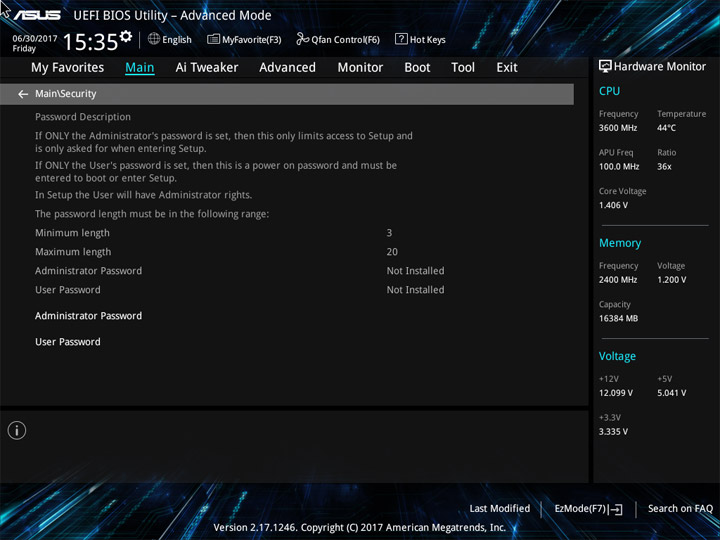Viewport: 720px width, 540px height.
Task: Click the CPU section heading
Action: [609, 91]
